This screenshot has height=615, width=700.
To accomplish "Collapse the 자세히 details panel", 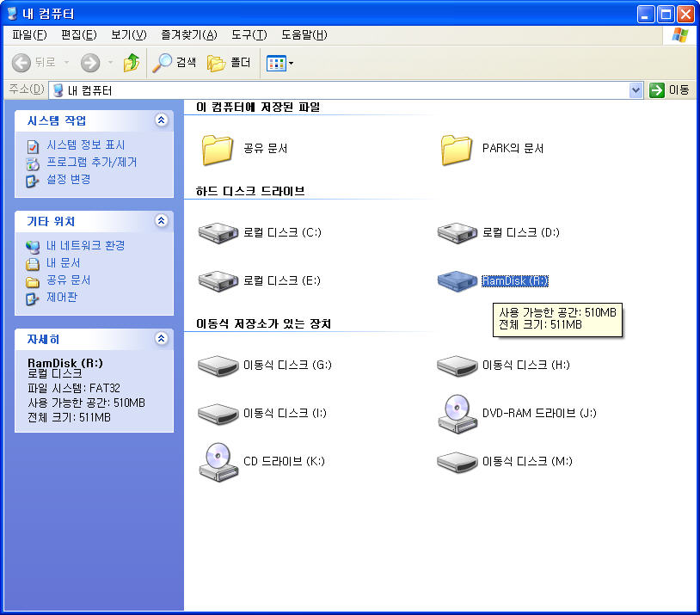I will click(x=161, y=339).
